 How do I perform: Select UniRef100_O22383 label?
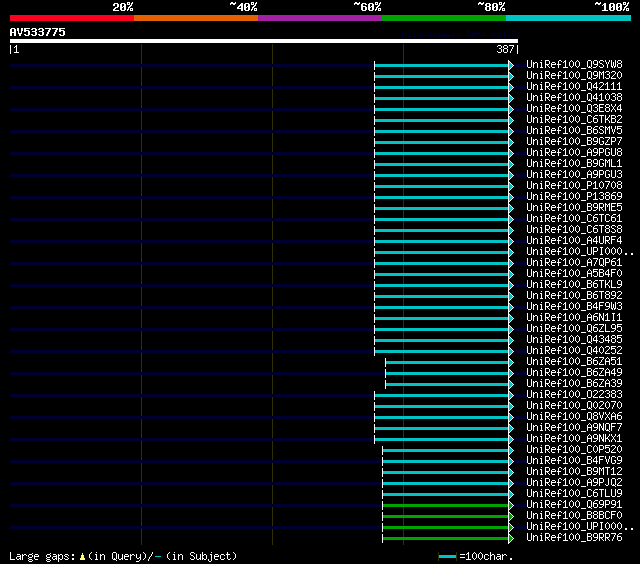[574, 395]
